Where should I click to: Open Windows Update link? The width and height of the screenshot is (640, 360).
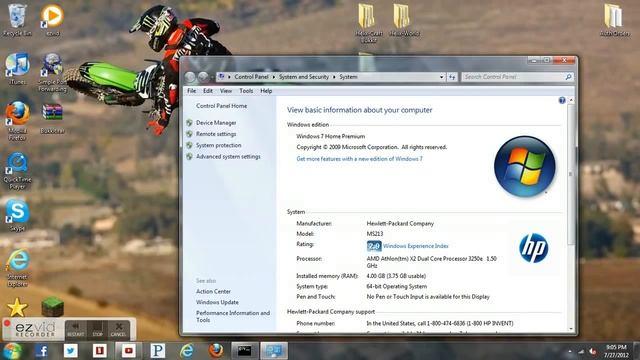(x=217, y=302)
